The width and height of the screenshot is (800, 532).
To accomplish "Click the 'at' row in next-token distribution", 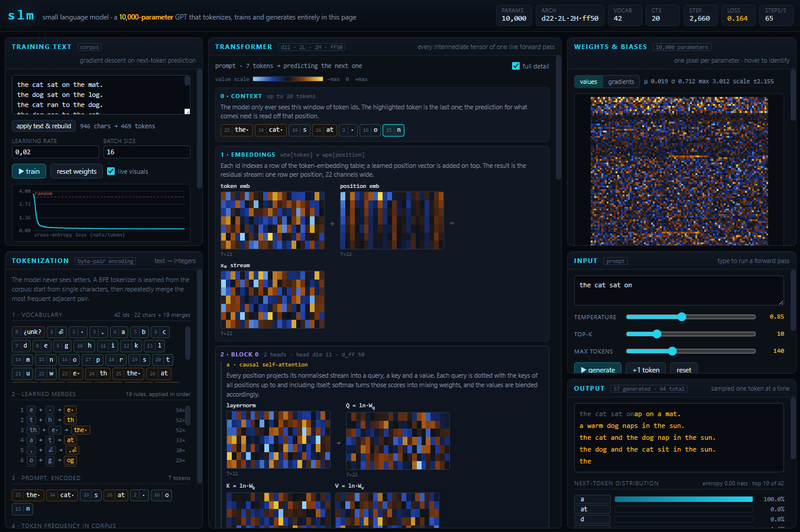I will (679, 509).
